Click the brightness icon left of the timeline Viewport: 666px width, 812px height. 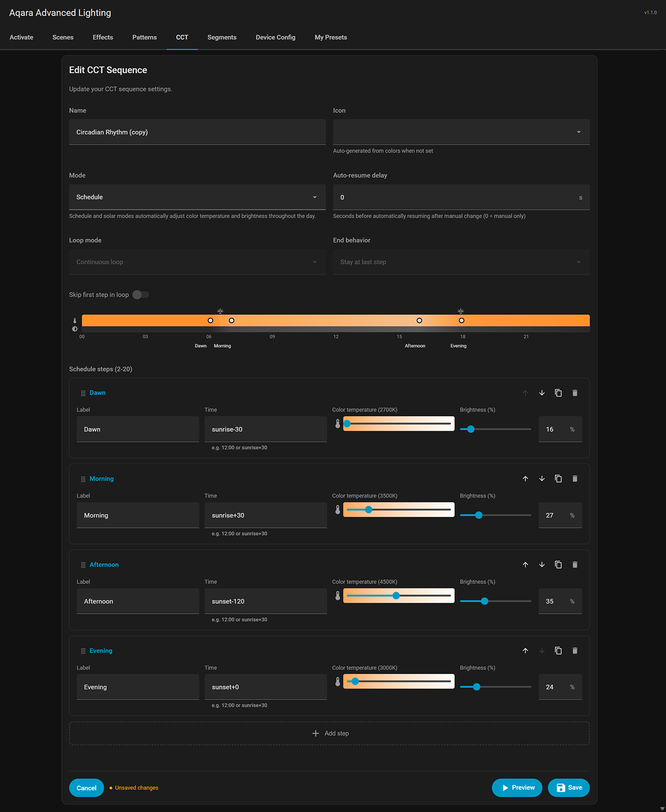pyautogui.click(x=74, y=329)
